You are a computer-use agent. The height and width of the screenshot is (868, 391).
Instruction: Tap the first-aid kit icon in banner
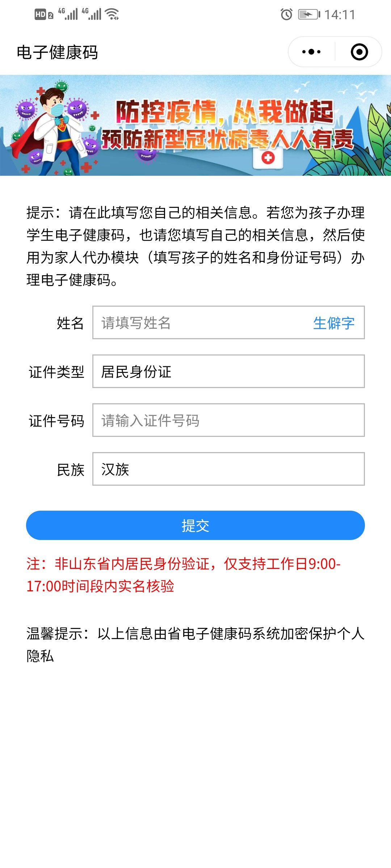click(268, 158)
